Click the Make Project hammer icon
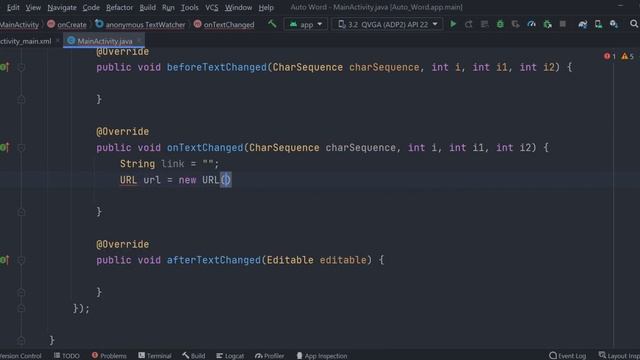Screen dimensions: 640x360 272,24
